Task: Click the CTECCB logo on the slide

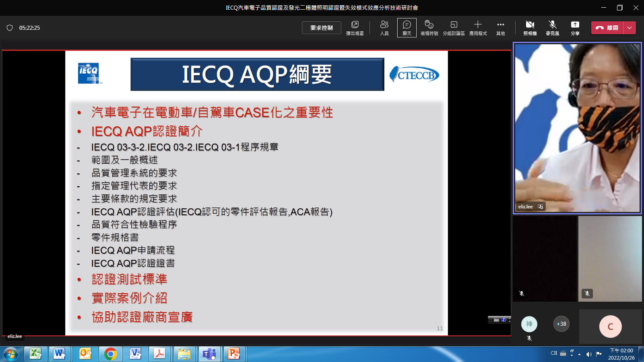Action: (x=414, y=75)
